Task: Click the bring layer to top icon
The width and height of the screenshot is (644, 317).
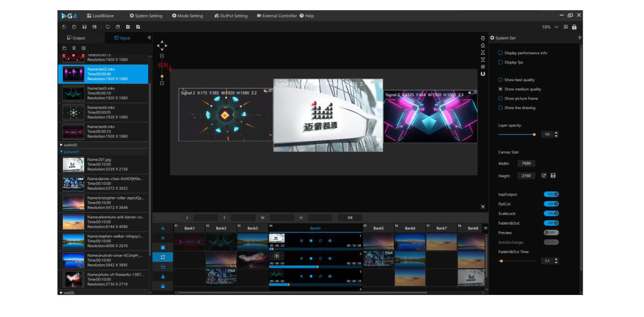Action: tap(483, 38)
